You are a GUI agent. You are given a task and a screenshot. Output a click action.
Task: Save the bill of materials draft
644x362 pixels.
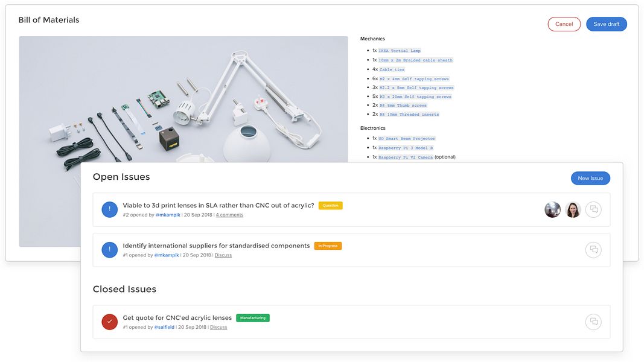[x=606, y=24]
